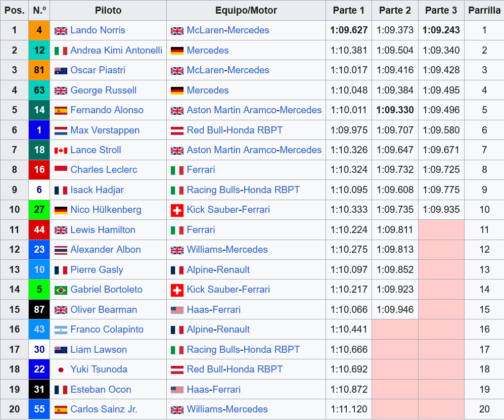Click the US flag in Esteban Ocon's team cell
Viewport: 504px width, 420px height.
[x=177, y=390]
